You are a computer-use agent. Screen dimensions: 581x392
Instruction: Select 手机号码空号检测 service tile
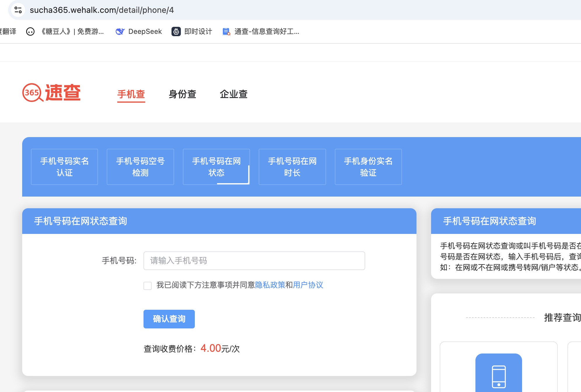click(140, 167)
